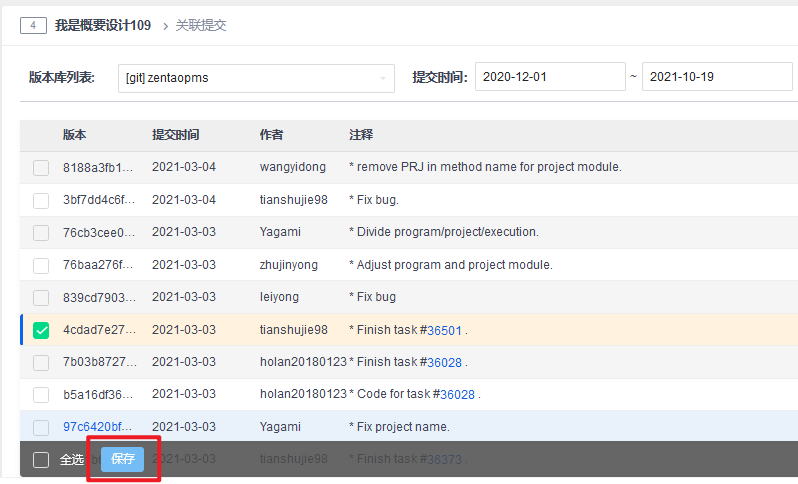Image resolution: width=798 pixels, height=484 pixels.
Task: Uncheck the selected revision 4cdad7e27
Action: pyautogui.click(x=41, y=330)
